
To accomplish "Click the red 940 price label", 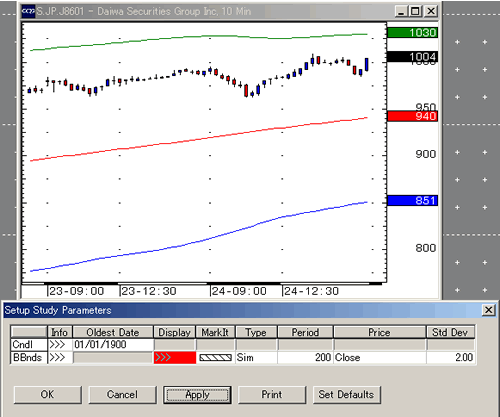I will pos(412,116).
